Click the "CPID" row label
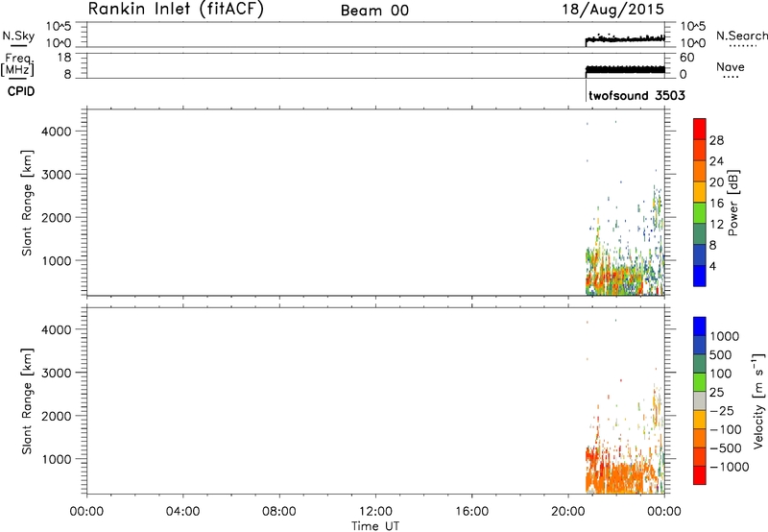The image size is (768, 532). 21,91
